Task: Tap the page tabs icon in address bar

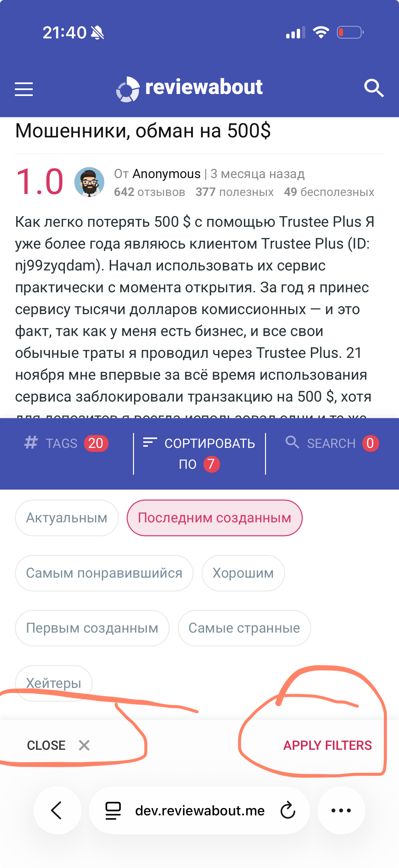Action: pos(113,810)
